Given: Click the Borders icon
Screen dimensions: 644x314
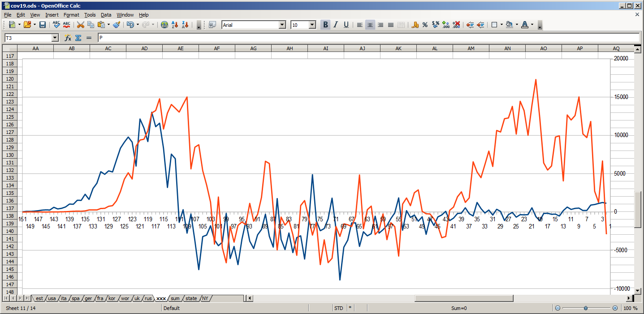Looking at the screenshot, I should 494,25.
